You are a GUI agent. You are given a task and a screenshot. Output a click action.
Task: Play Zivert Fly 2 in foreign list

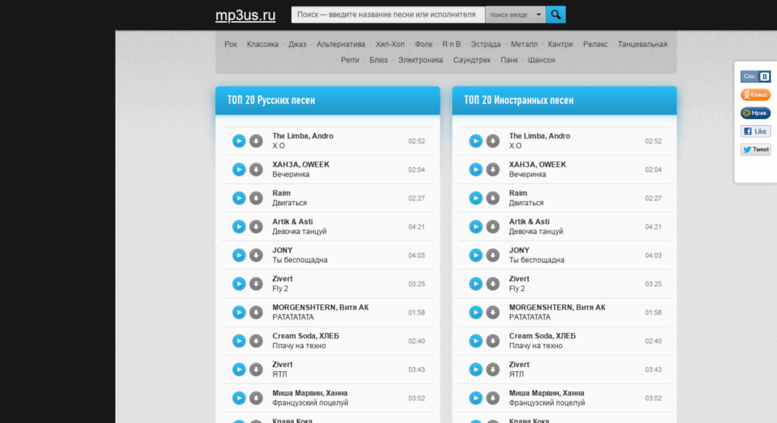[476, 284]
